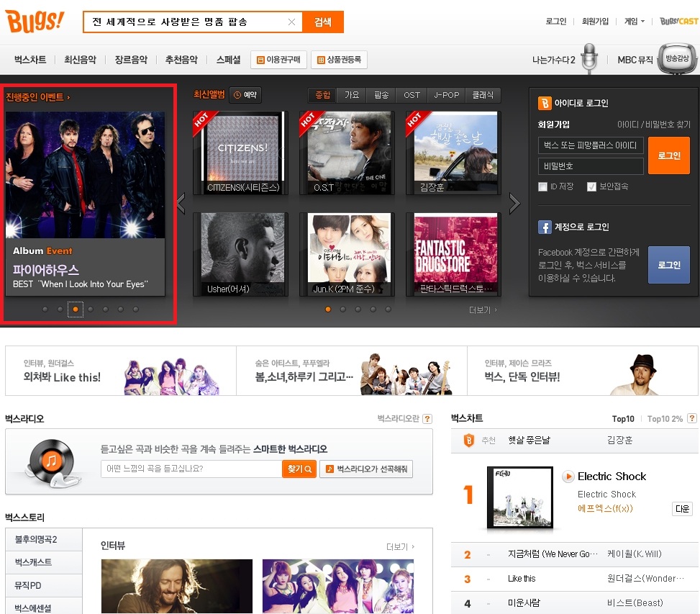This screenshot has width=700, height=614.
Task: Click the orange B 추천 shield icon
Action: pyautogui.click(x=469, y=441)
